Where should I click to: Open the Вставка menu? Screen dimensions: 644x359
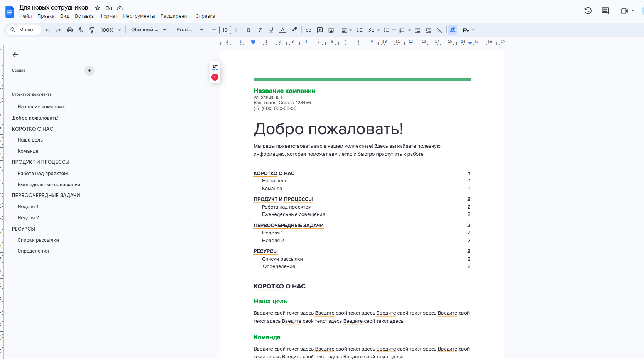(x=85, y=16)
